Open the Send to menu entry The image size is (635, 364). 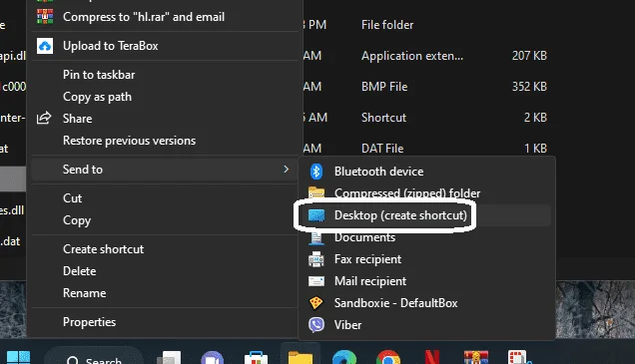click(164, 170)
